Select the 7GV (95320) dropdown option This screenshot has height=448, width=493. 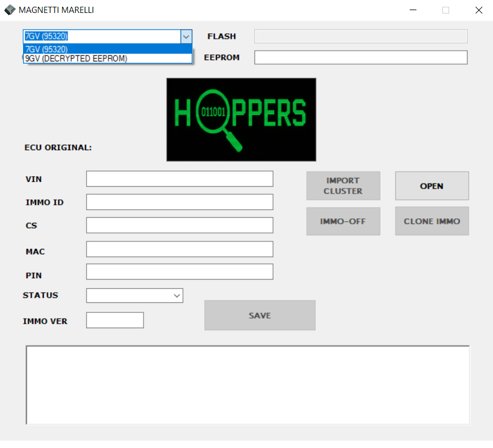pyautogui.click(x=107, y=49)
